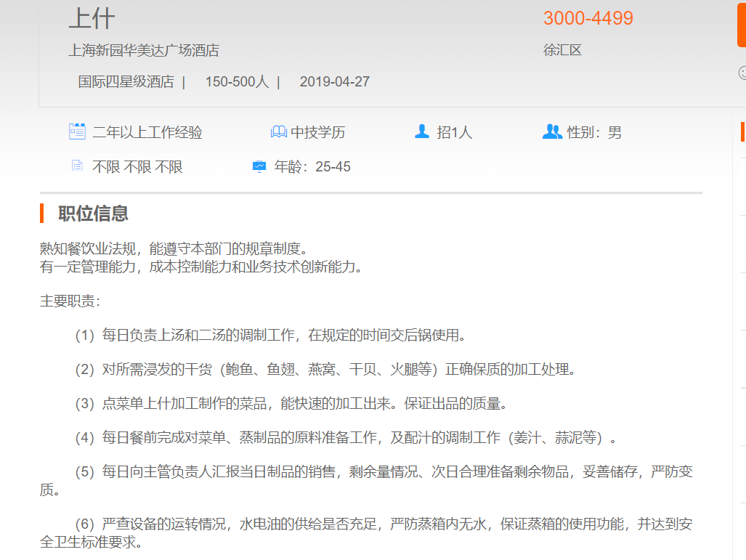Click the open book education icon
The image size is (746, 560).
[278, 132]
